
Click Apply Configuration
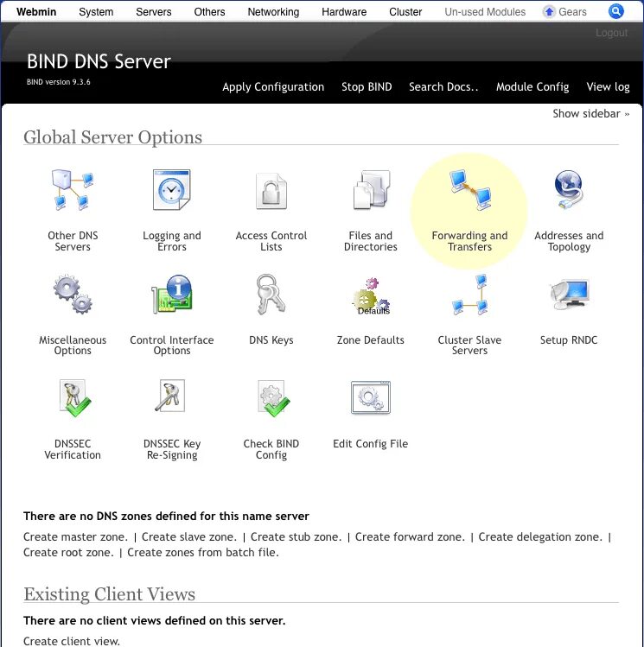point(273,87)
